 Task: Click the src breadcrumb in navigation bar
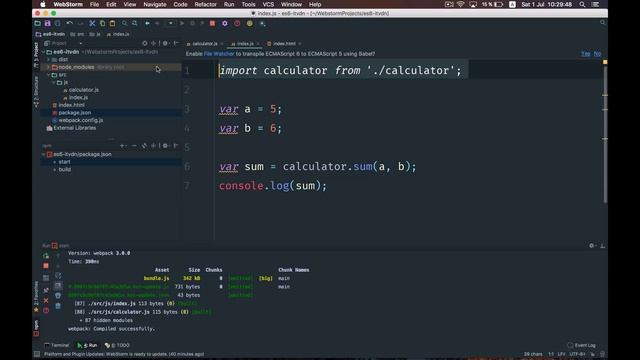click(x=78, y=34)
